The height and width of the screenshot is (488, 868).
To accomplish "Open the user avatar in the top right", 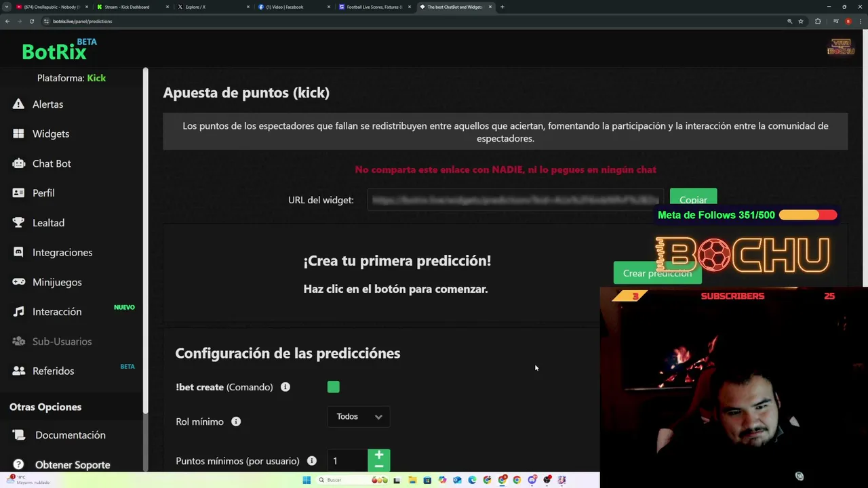I will [841, 47].
